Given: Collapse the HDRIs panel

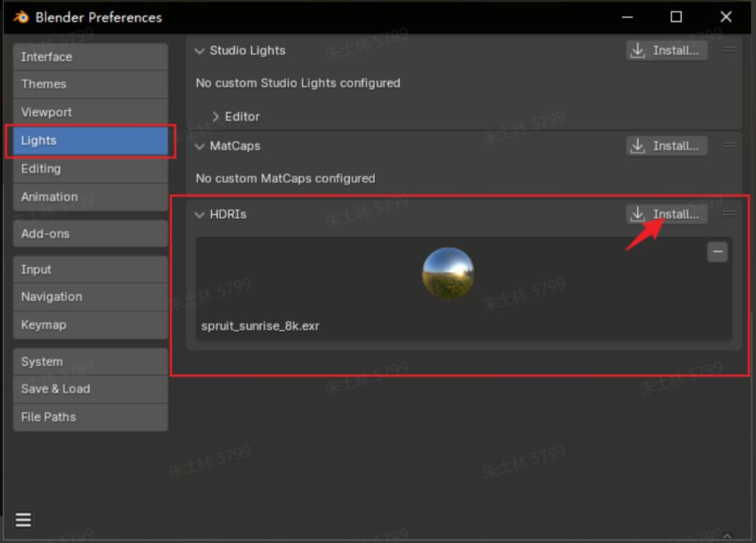Looking at the screenshot, I should click(199, 215).
